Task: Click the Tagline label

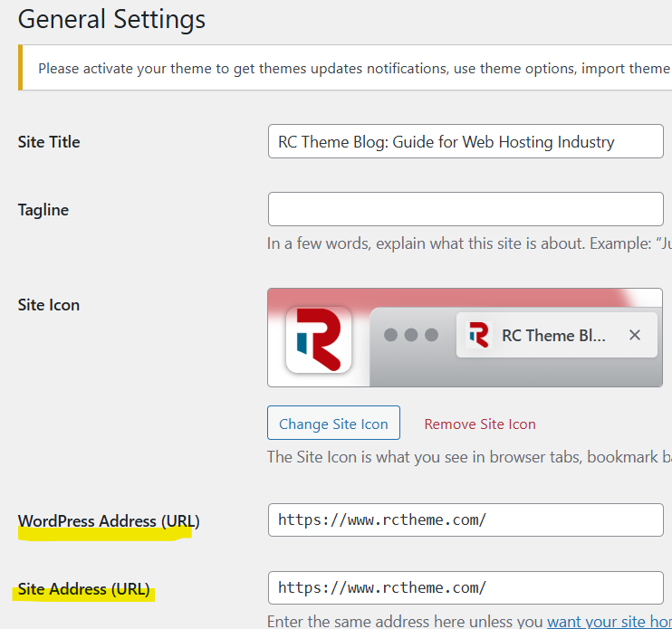Action: [43, 210]
